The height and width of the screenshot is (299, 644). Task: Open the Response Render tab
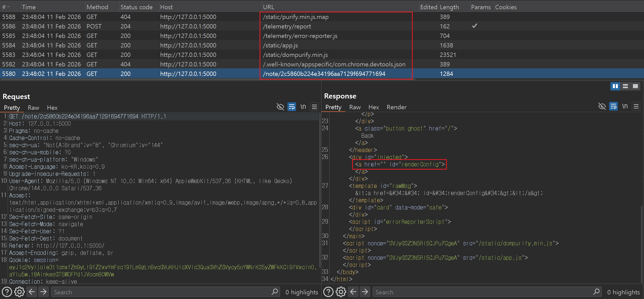tap(396, 107)
